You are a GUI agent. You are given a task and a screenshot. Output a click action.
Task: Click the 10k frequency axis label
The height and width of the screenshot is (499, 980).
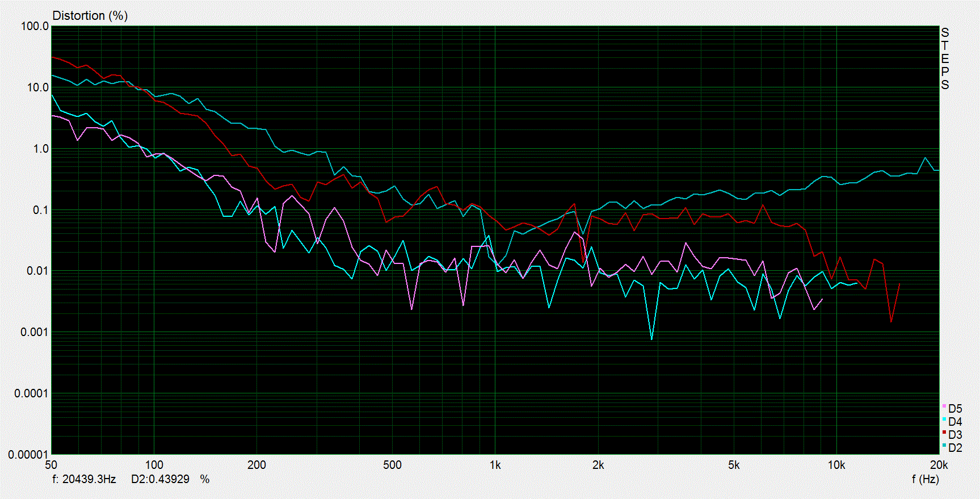(x=836, y=465)
